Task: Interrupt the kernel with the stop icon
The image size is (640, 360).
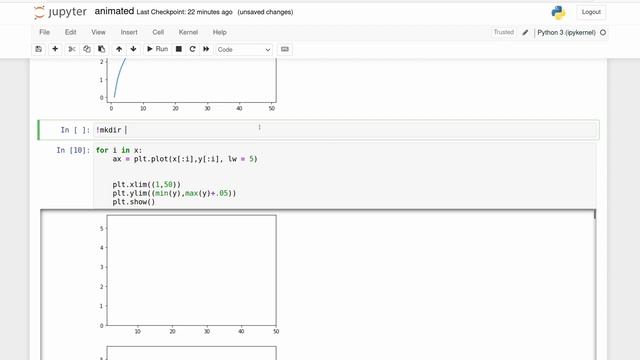Action: (x=179, y=49)
